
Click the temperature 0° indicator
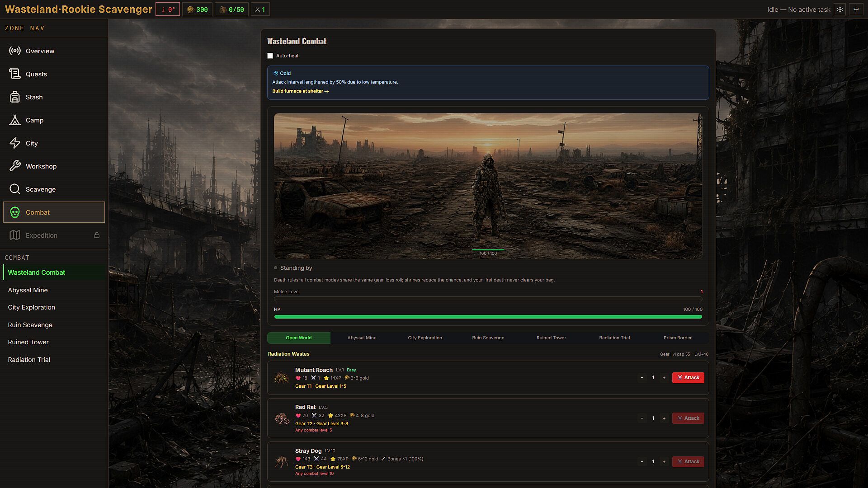(168, 9)
